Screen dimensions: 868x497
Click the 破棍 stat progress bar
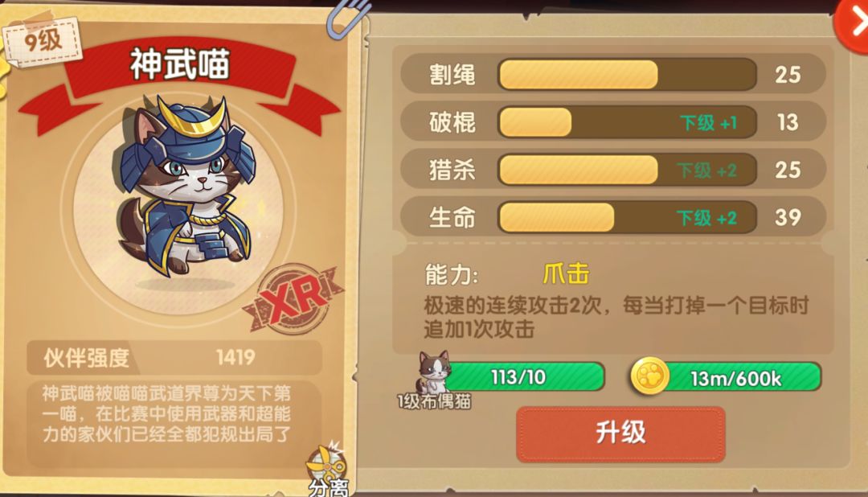pos(627,122)
